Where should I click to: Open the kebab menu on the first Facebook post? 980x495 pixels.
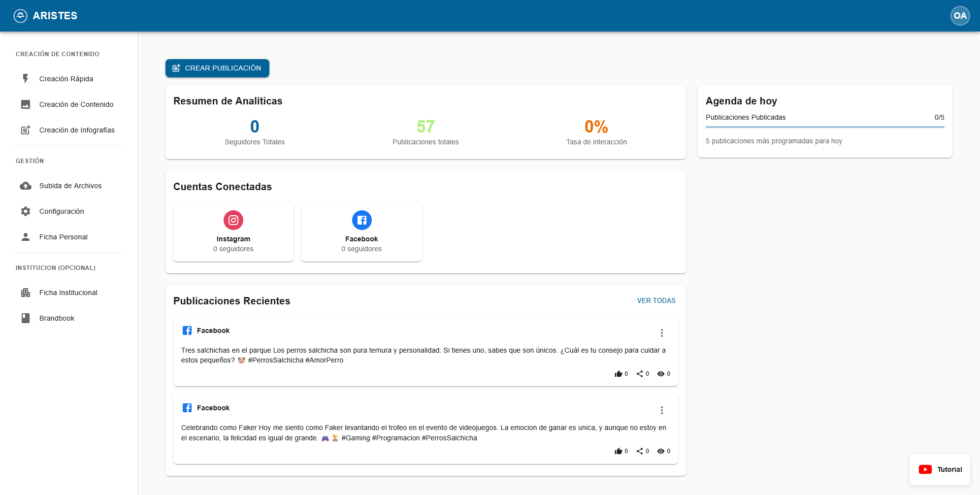tap(662, 332)
